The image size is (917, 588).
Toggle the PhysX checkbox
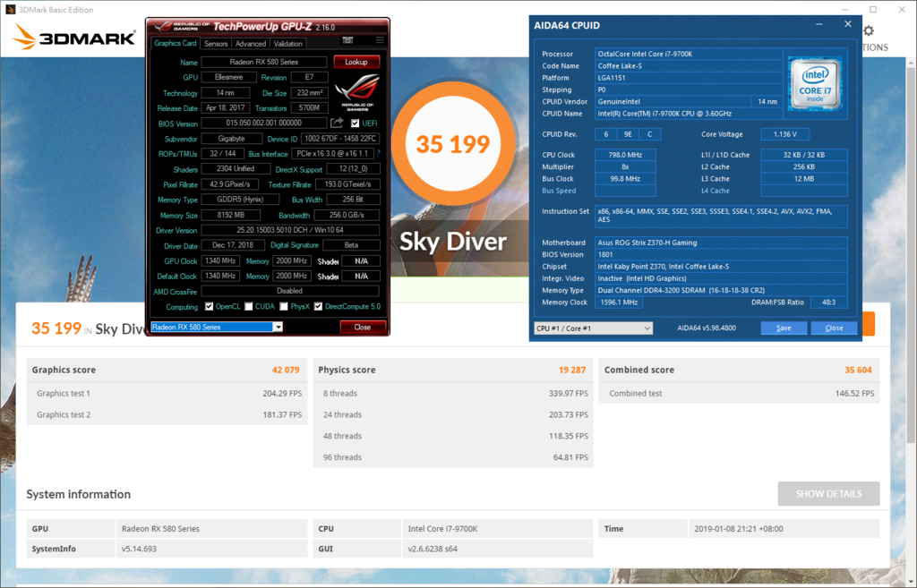tap(284, 306)
